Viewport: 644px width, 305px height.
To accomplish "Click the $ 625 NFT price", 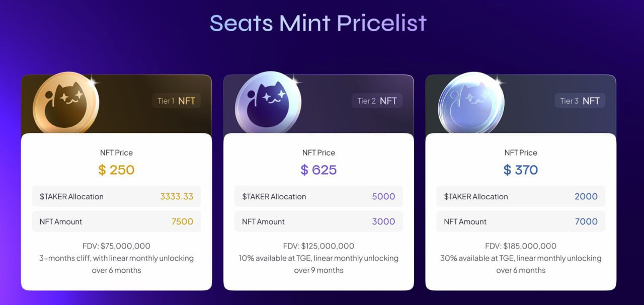I will click(318, 170).
